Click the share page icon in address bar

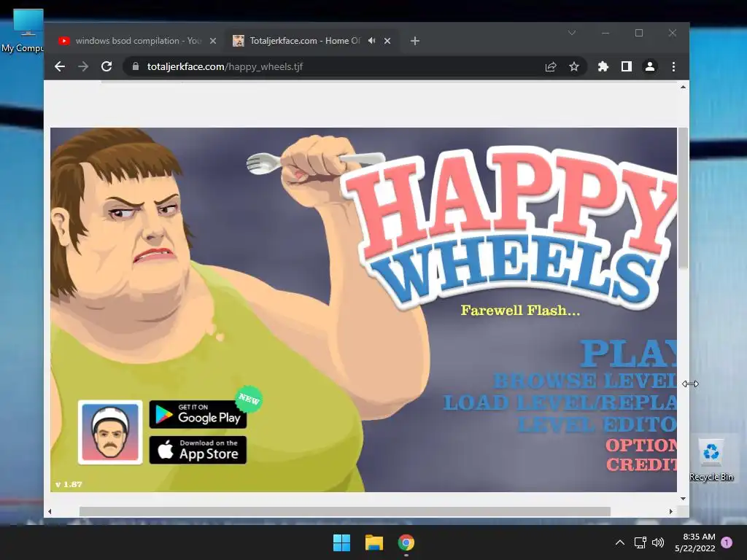coord(551,66)
